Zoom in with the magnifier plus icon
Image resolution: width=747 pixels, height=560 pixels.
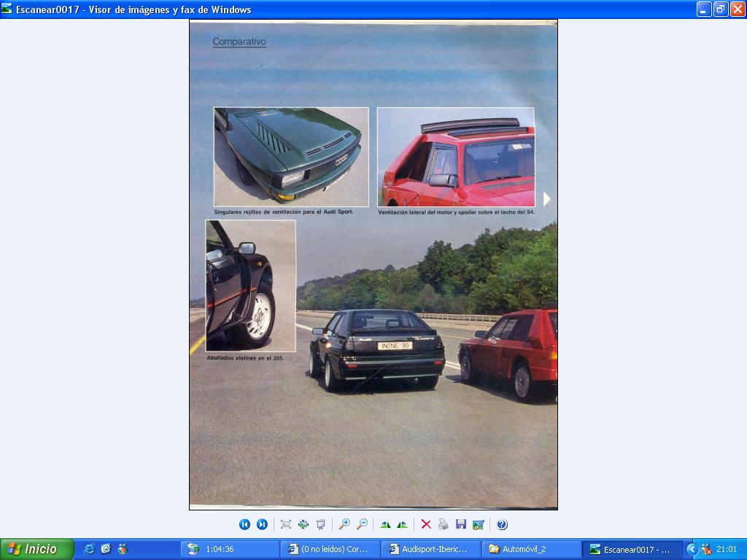[x=344, y=524]
